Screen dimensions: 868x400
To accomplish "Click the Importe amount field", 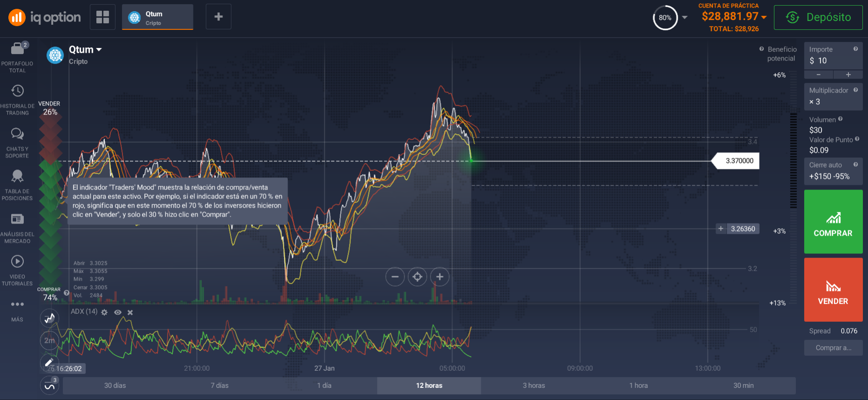I will (833, 56).
